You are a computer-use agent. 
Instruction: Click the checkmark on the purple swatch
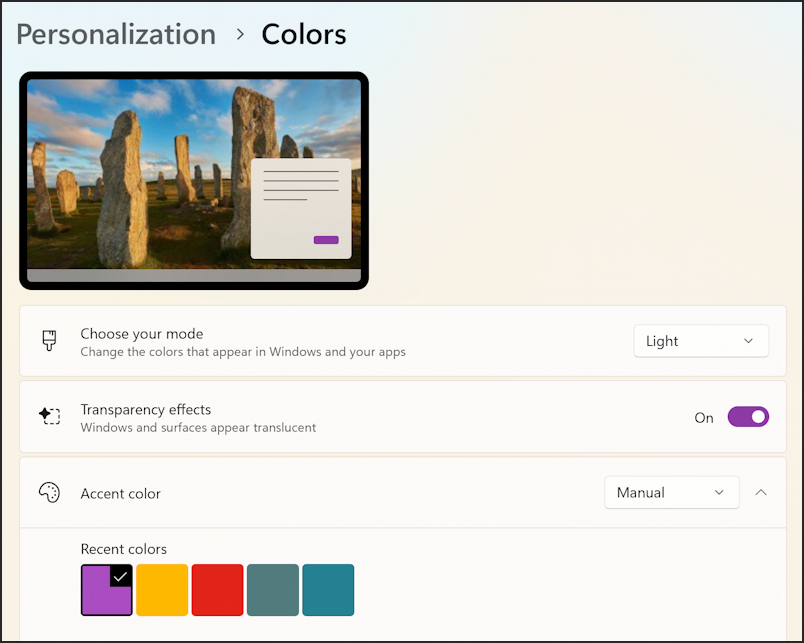[x=120, y=577]
